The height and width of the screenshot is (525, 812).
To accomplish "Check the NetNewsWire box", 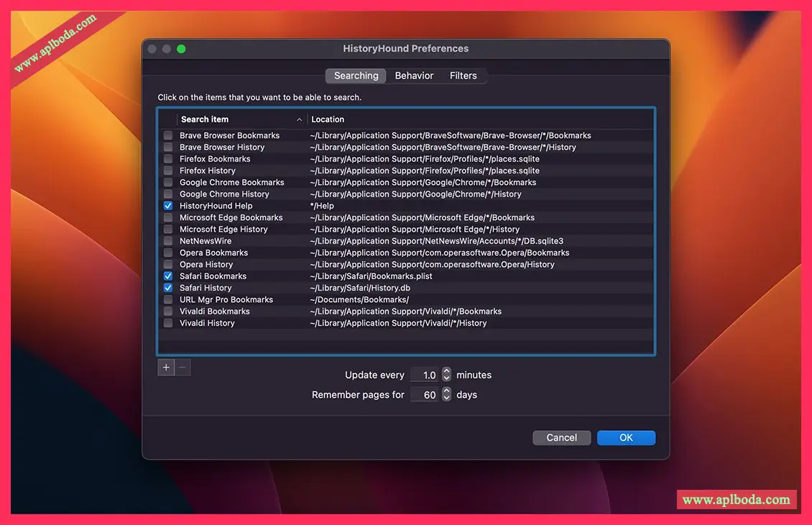I will pos(167,241).
